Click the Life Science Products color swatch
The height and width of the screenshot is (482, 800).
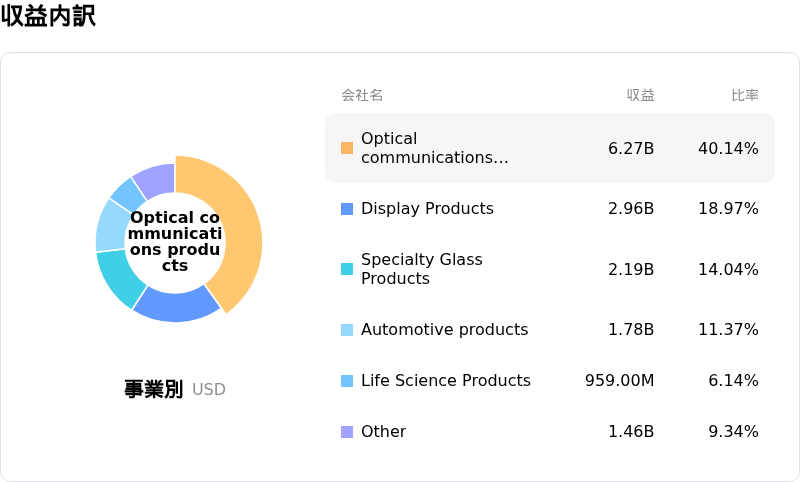[x=347, y=381]
